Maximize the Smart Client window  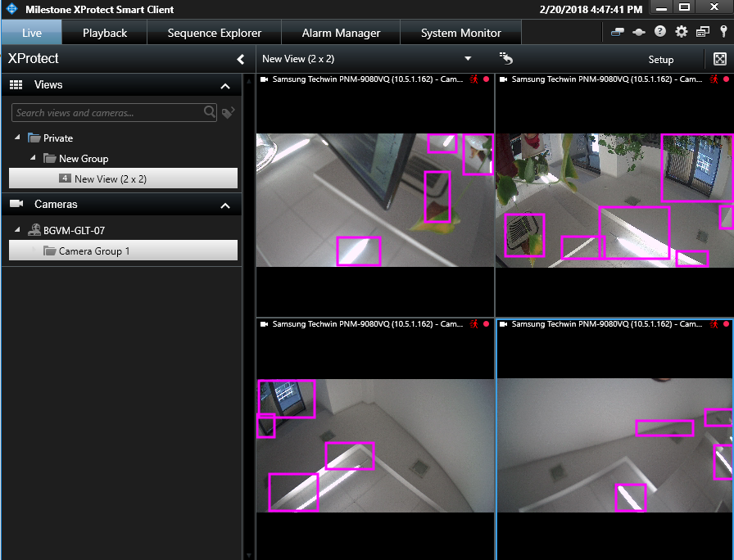[684, 7]
